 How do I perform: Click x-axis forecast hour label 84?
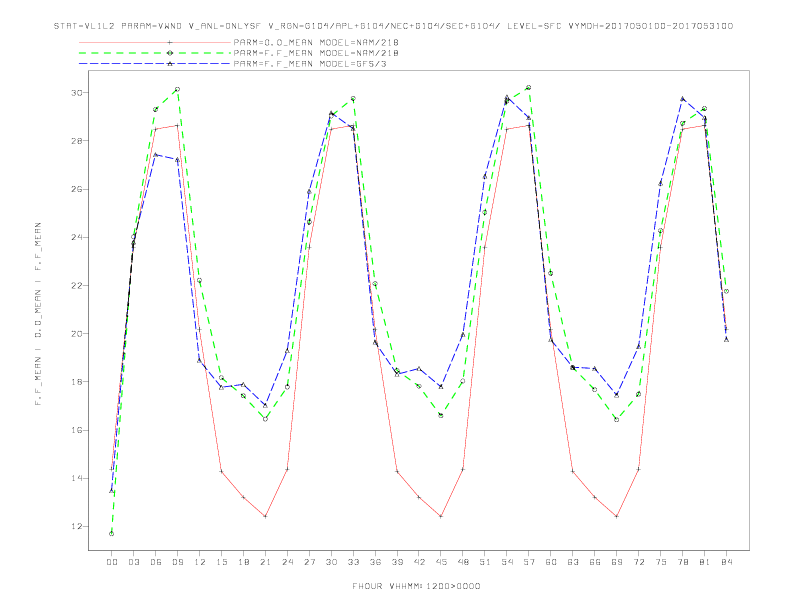(727, 562)
